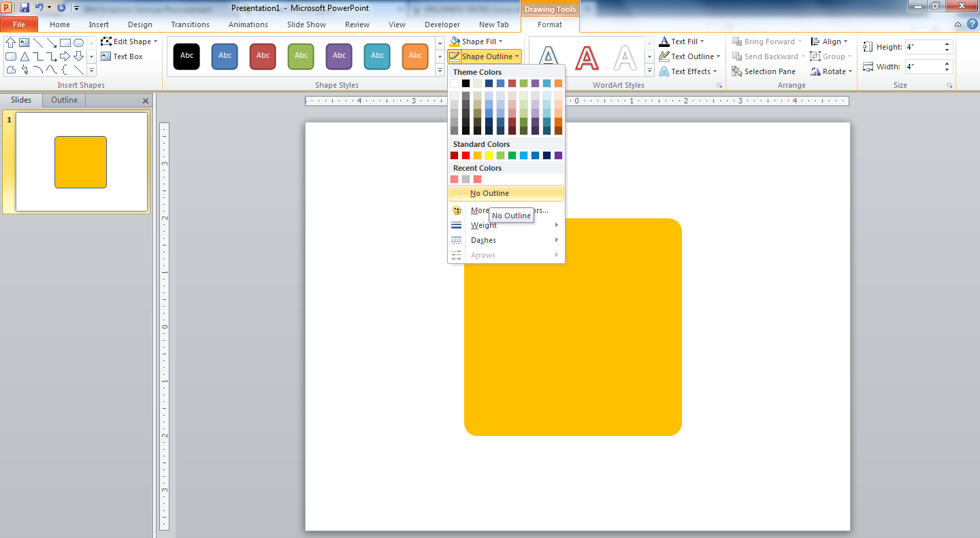Click the Save icon in Quick Access Toolbar
Screen dimensions: 980x538
[24, 7]
